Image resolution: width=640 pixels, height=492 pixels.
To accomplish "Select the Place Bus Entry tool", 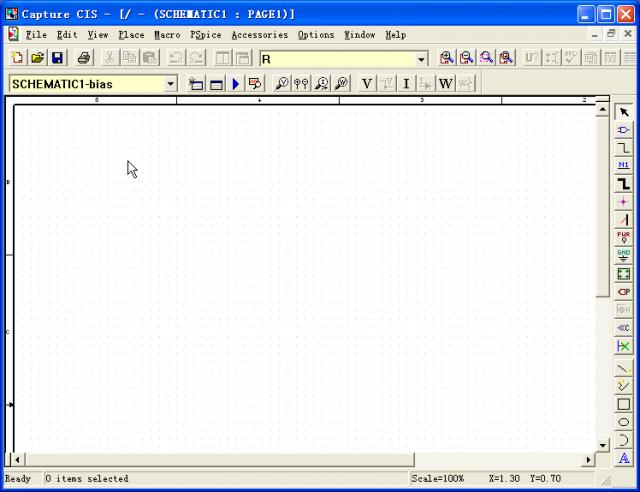I will point(624,220).
